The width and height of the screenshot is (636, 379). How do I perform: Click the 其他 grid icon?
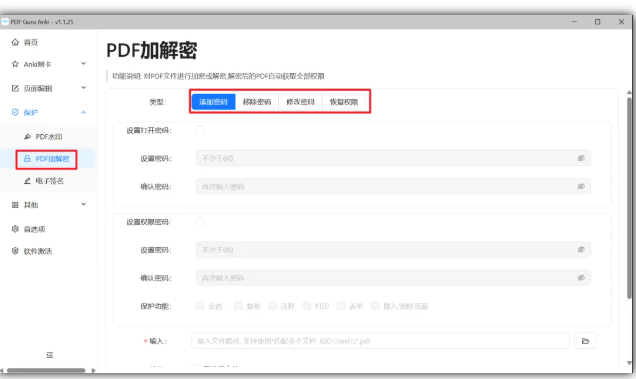click(15, 205)
